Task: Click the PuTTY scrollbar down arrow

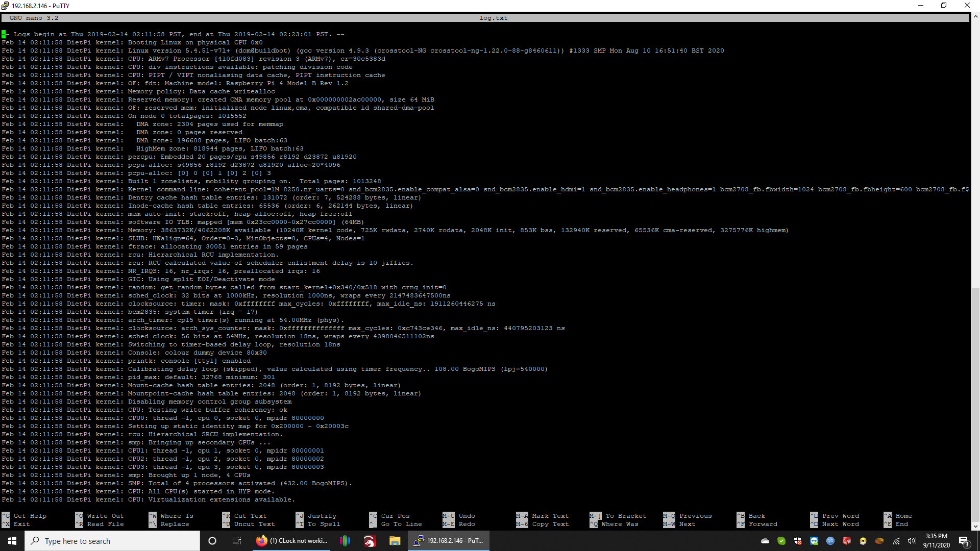Action: click(975, 526)
